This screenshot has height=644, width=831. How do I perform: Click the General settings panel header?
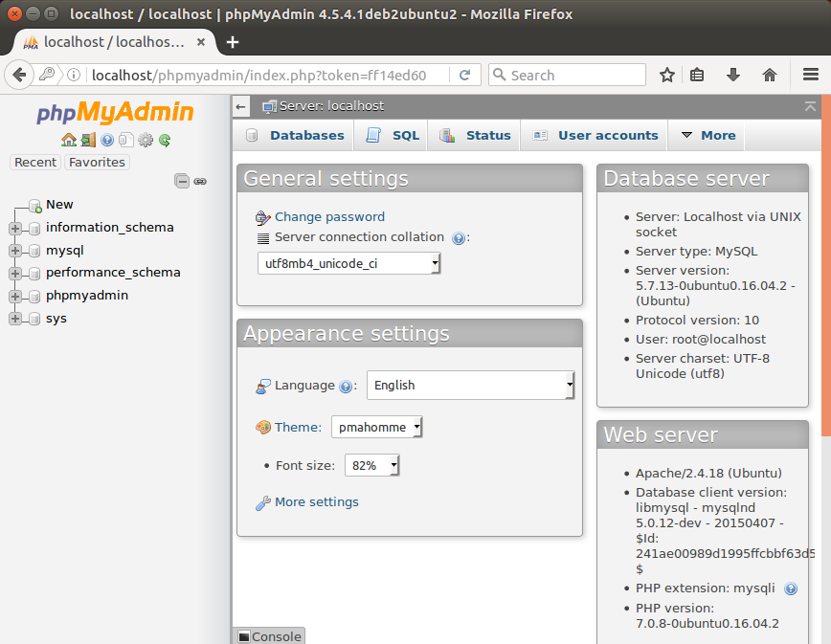point(410,179)
